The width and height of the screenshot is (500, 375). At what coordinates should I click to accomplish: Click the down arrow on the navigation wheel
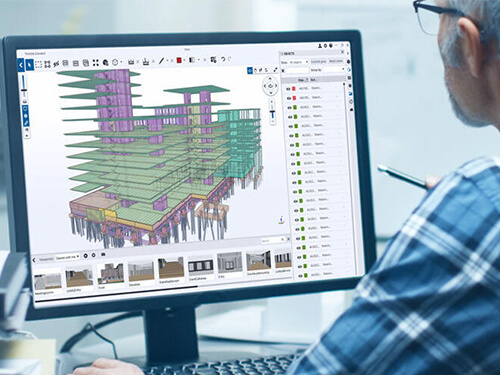(x=271, y=93)
